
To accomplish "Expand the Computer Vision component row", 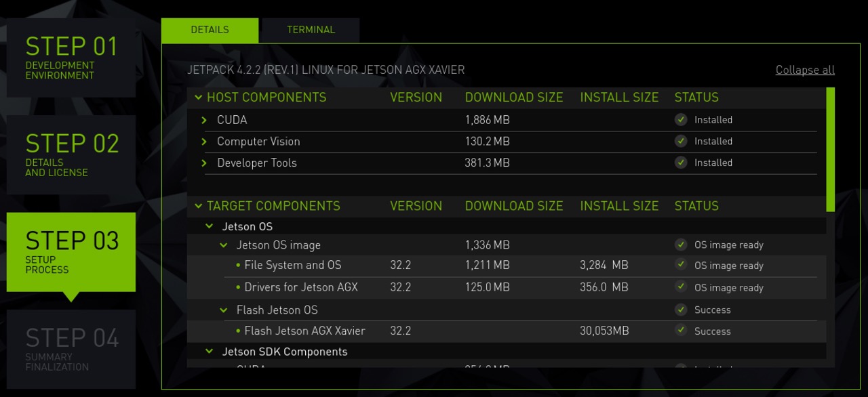I will 204,142.
